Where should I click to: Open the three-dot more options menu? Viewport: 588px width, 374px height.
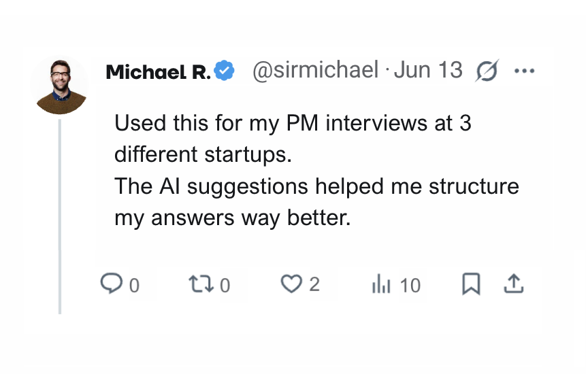click(525, 71)
